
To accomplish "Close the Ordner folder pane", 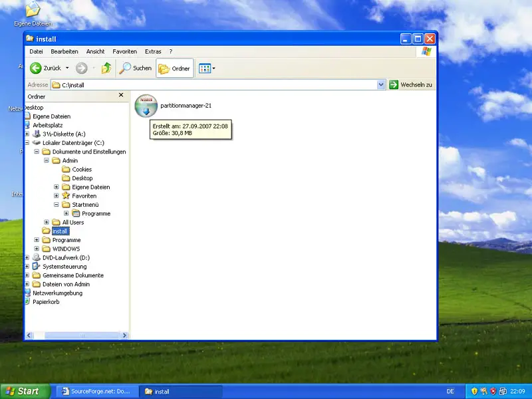I will [121, 95].
